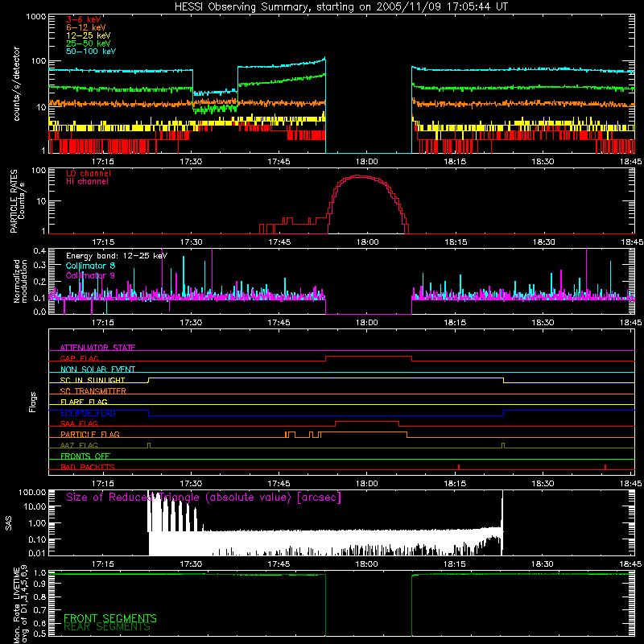Click the olive FLAG label below PARTICLE FLAG
Screen dimensions: 644x644
[79, 445]
